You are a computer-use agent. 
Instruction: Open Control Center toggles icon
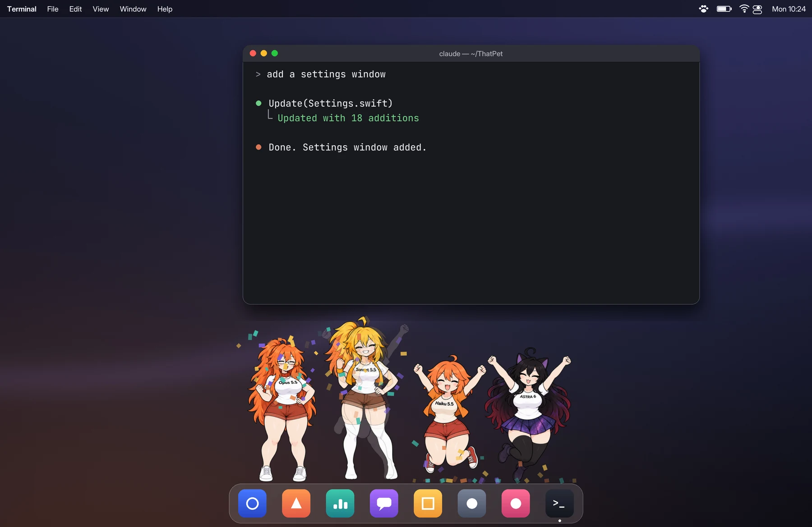tap(757, 9)
